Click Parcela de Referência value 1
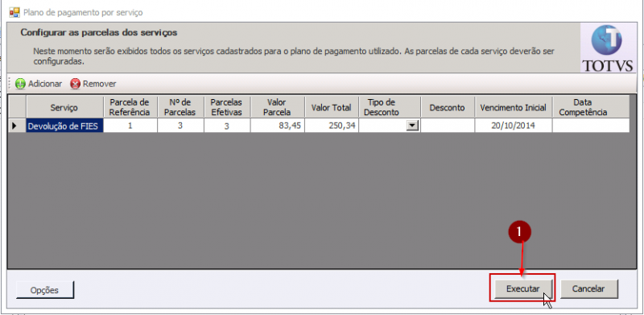Screen dimensions: 644x315 click(x=130, y=126)
